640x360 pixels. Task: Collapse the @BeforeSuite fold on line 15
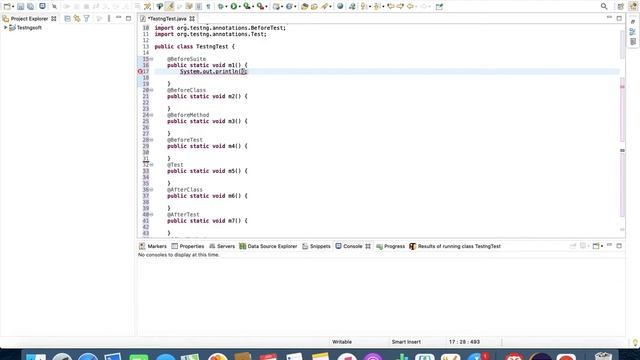click(x=151, y=59)
